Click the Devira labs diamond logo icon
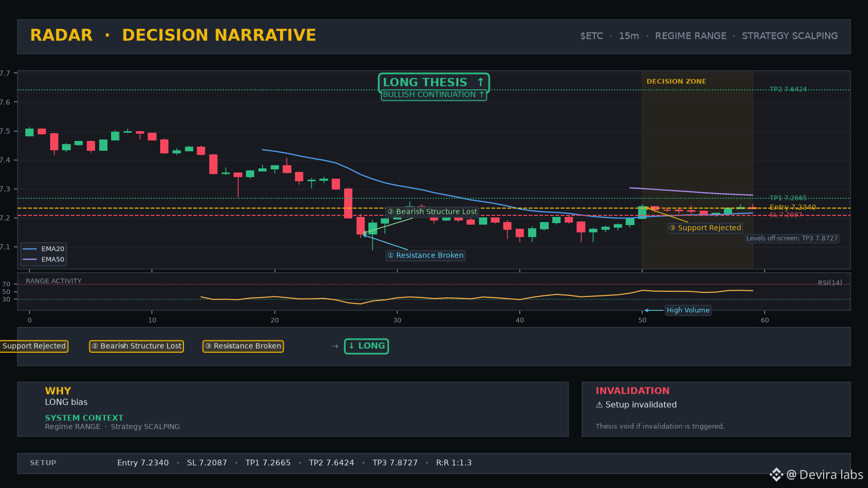Viewport: 868px width, 488px height. [x=776, y=475]
